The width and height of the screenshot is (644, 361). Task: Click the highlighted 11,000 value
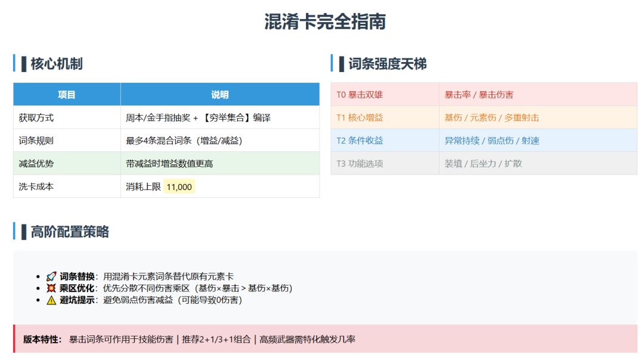tap(179, 186)
